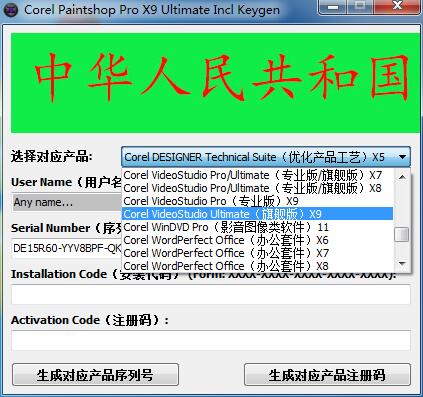423x397 pixels.
Task: Click the User Name input field
Action: [x=67, y=202]
